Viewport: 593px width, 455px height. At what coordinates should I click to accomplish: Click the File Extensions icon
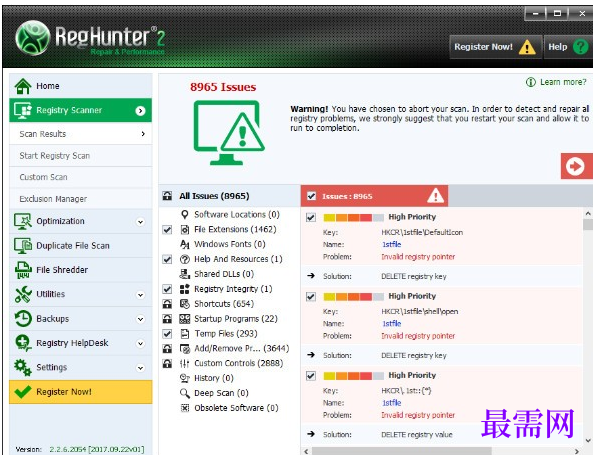185,230
